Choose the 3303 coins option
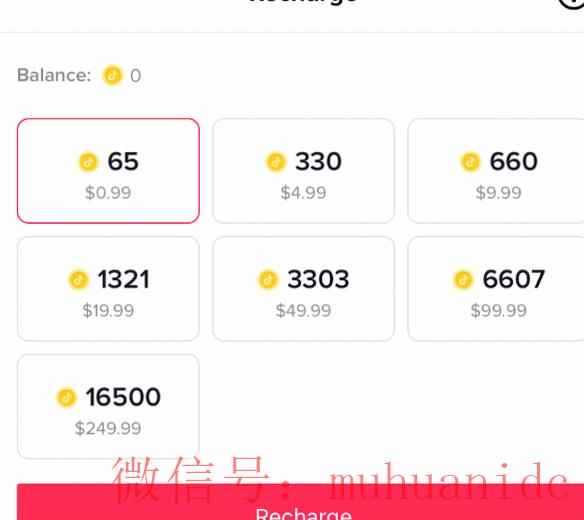This screenshot has height=520, width=584. [304, 289]
